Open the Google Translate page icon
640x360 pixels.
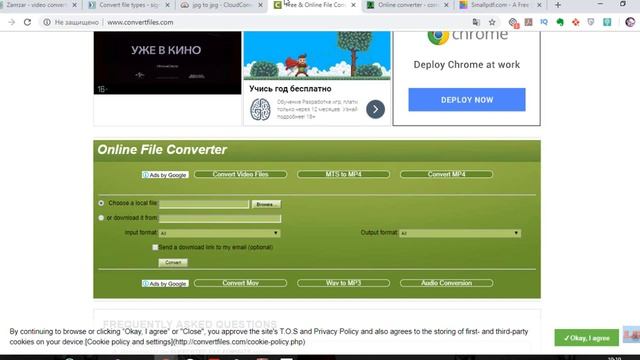(x=476, y=22)
